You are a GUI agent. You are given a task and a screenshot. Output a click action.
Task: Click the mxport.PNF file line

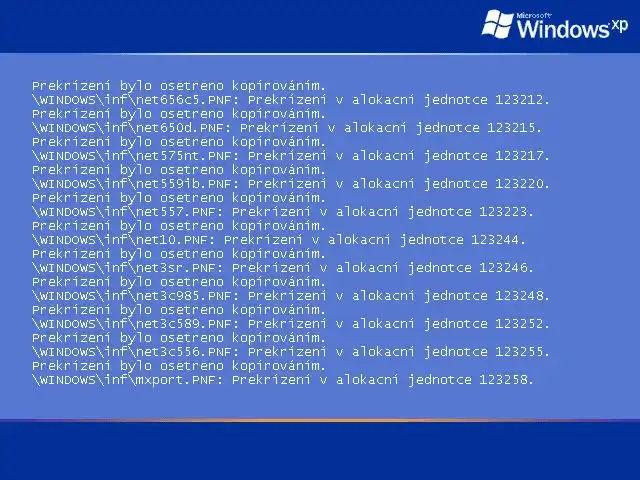[282, 380]
